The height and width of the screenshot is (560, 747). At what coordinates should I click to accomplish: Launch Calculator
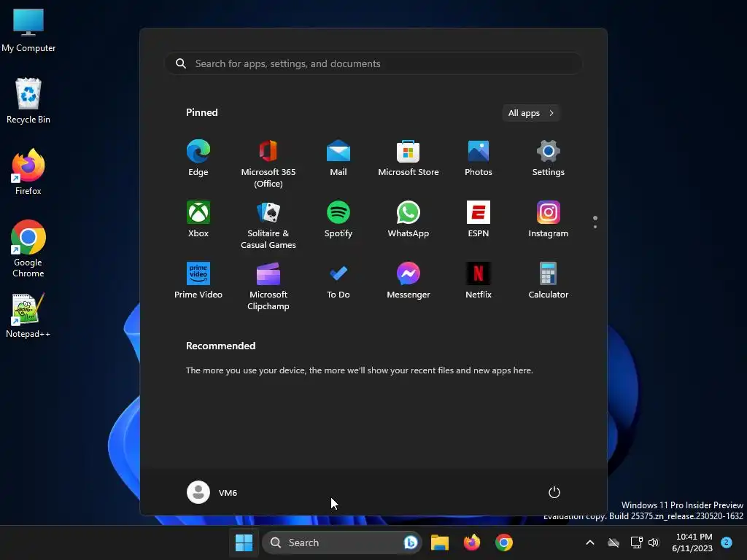pos(549,281)
